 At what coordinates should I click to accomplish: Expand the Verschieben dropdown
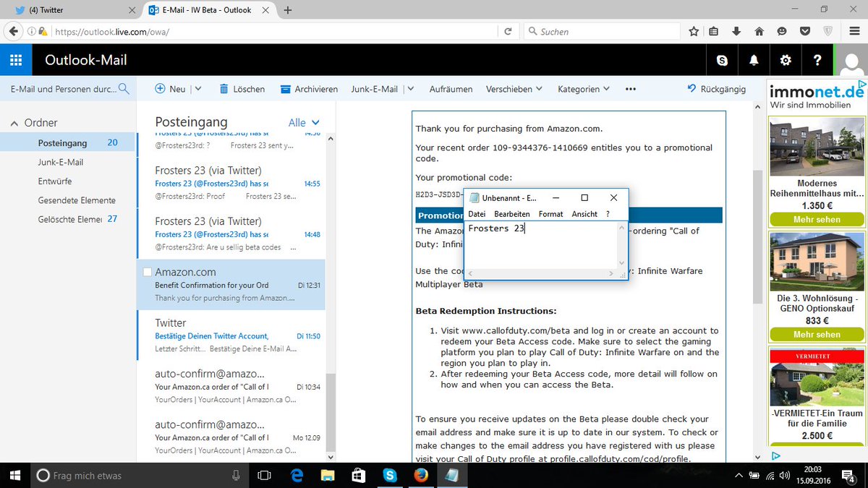tap(539, 89)
